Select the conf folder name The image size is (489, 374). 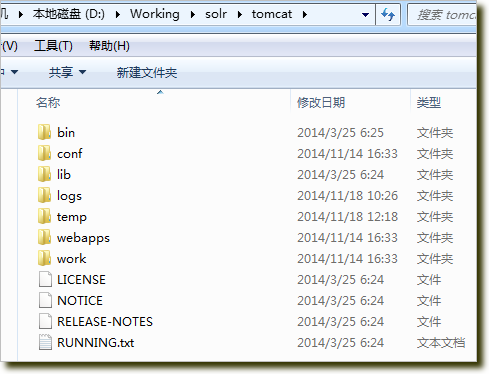coord(69,154)
